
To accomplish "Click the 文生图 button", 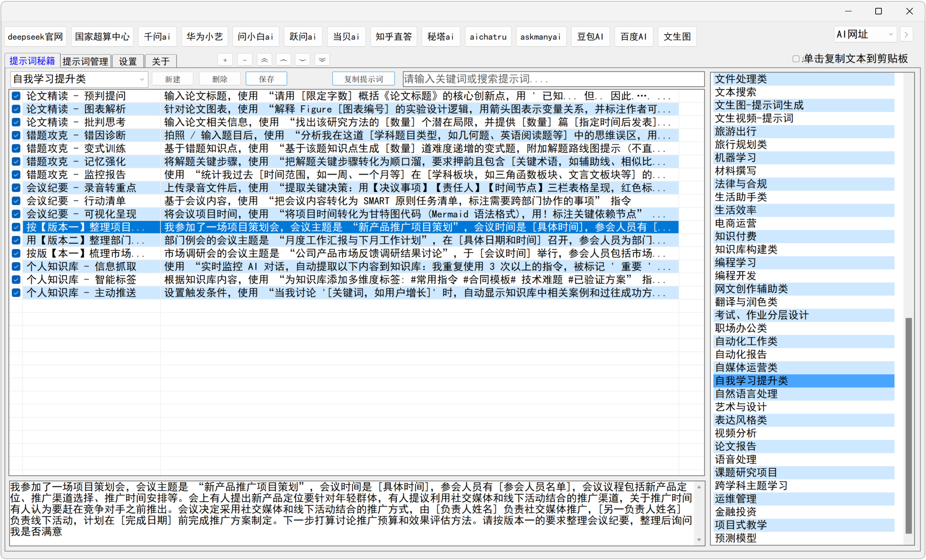I will coord(677,37).
